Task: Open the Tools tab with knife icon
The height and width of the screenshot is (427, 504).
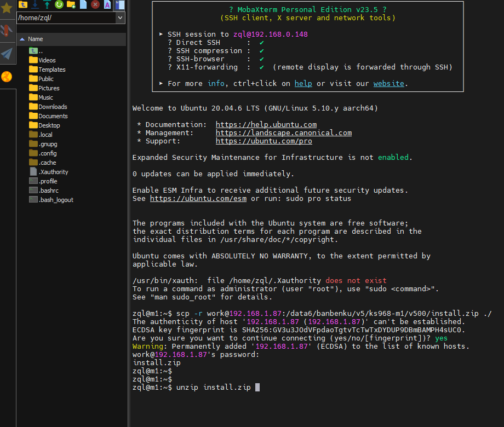Action: pyautogui.click(x=7, y=31)
